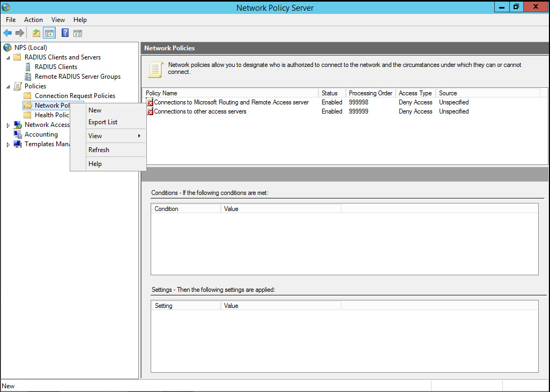Choose Export List from context menu

(103, 122)
